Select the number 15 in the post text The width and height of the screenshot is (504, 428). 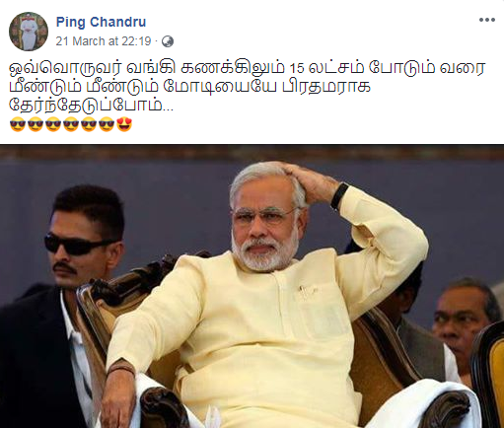296,69
